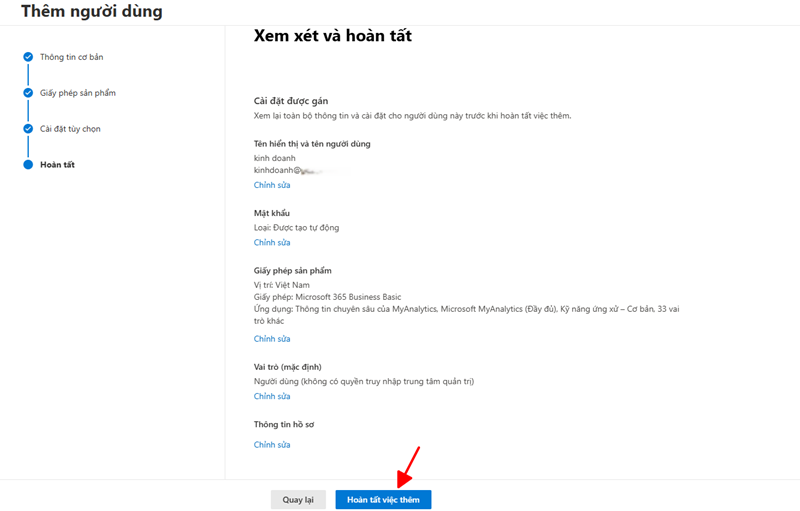This screenshot has height=511, width=800.
Task: Go to the Thông tin cơ bản step
Action: pyautogui.click(x=71, y=57)
